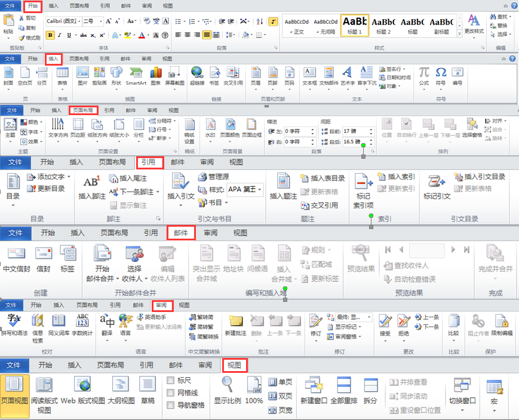519x420 pixels.
Task: Click the Paste (粘贴) icon
Action: 8,20
